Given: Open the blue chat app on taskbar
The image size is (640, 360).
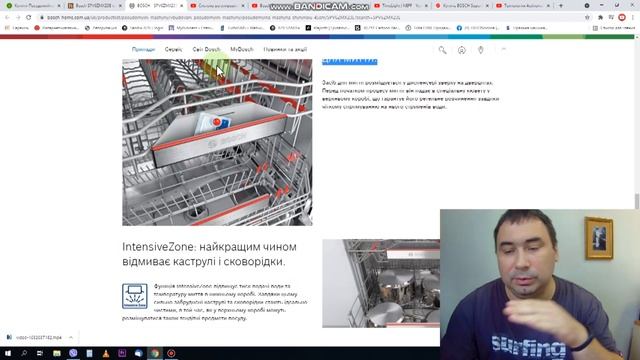Looking at the screenshot, I should (x=138, y=353).
